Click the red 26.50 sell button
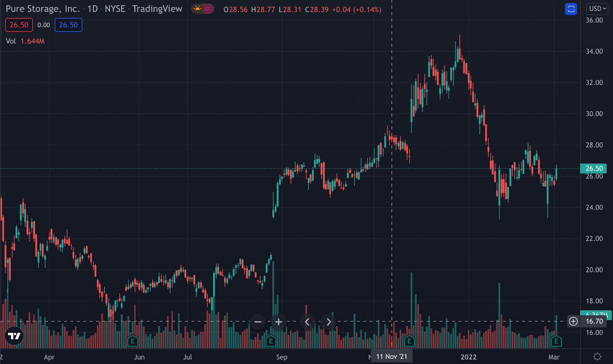Image resolution: width=613 pixels, height=364 pixels. (x=19, y=25)
